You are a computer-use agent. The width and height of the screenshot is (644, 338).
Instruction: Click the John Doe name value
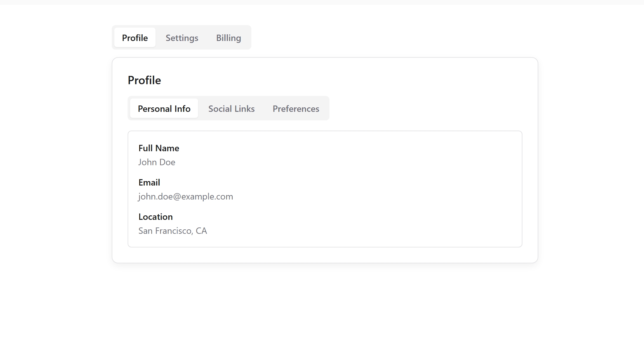(157, 162)
